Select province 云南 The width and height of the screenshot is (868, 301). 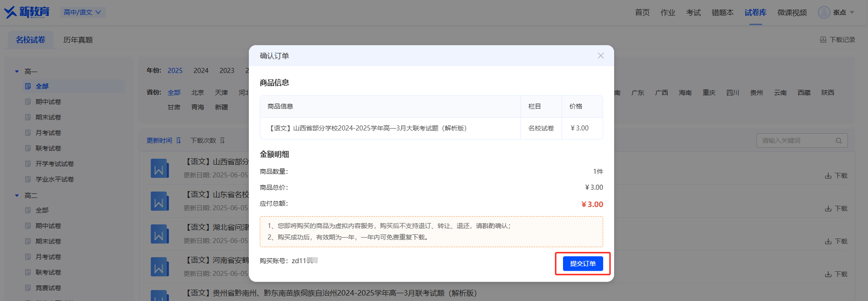coord(780,93)
